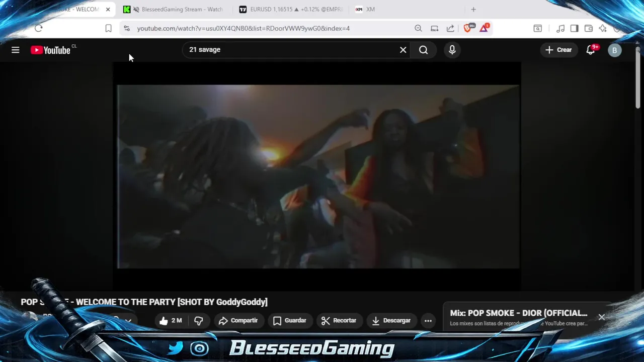Viewport: 644px width, 362px height.
Task: Click the YouTube search magnifier button
Action: coord(424,50)
